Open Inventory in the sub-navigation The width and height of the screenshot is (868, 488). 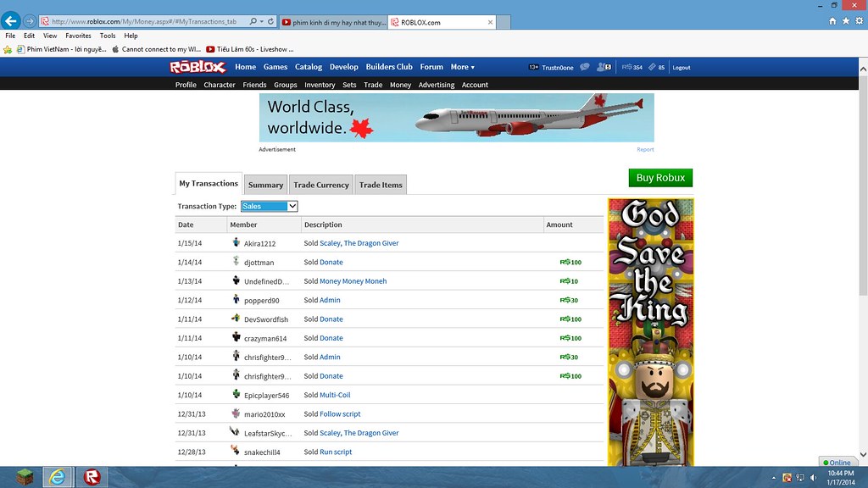(320, 85)
